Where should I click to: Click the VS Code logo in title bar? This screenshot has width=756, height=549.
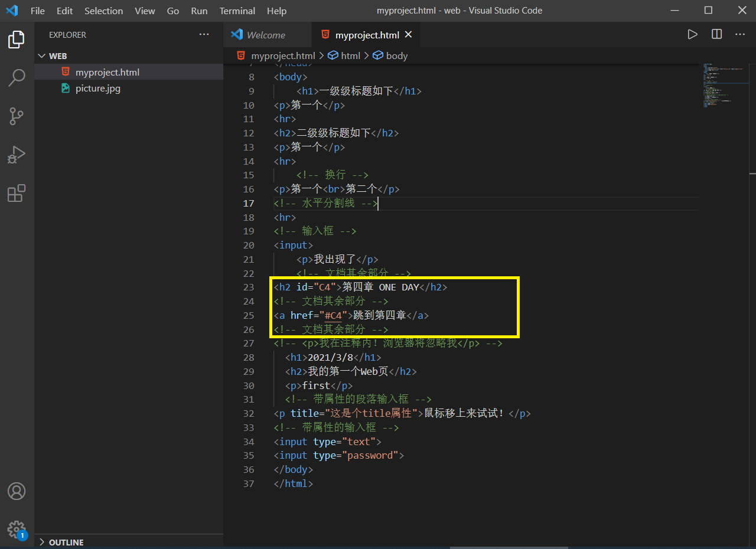11,11
